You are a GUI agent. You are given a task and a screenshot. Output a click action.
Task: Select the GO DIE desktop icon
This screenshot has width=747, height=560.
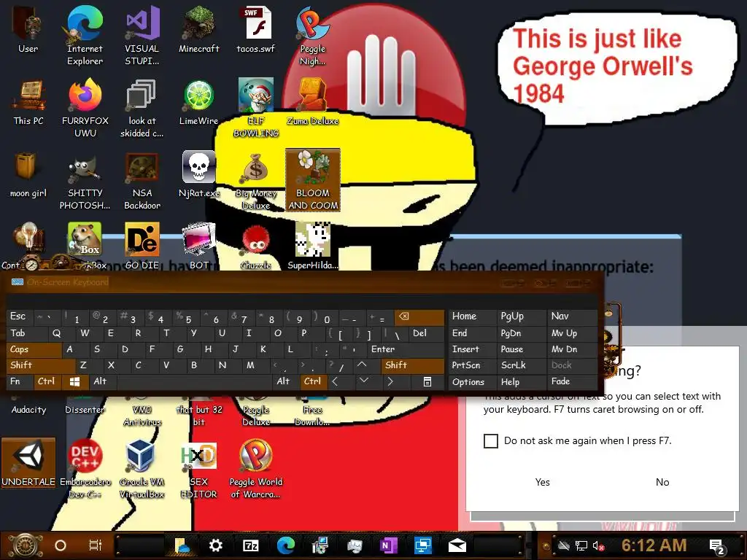tap(142, 246)
